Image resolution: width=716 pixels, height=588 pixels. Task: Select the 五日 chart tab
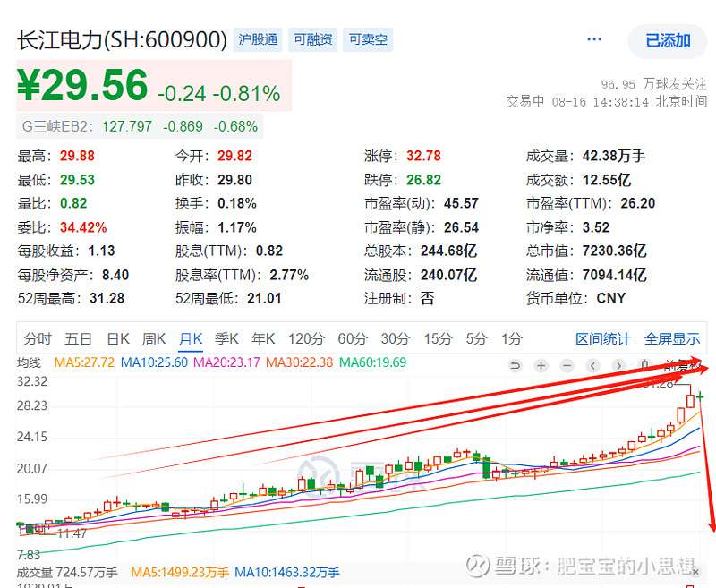point(79,339)
